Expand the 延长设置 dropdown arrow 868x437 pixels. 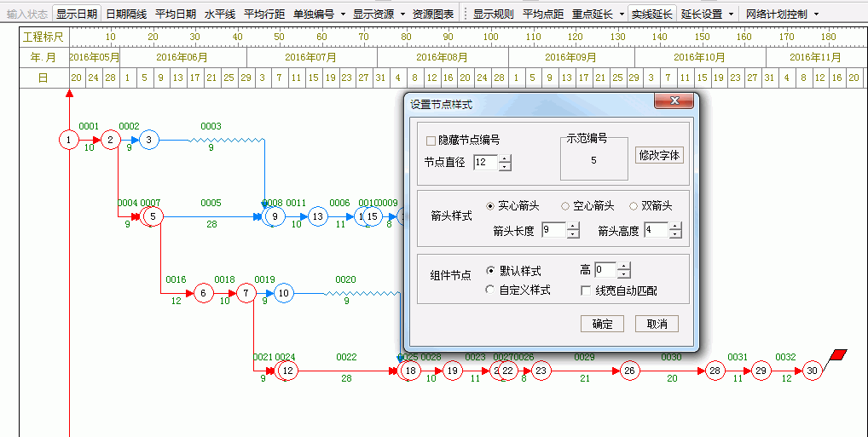point(732,14)
